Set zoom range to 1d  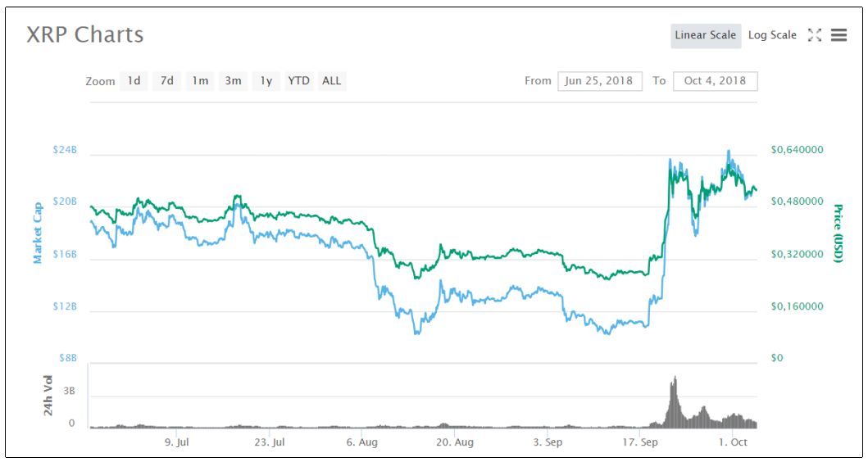click(134, 81)
